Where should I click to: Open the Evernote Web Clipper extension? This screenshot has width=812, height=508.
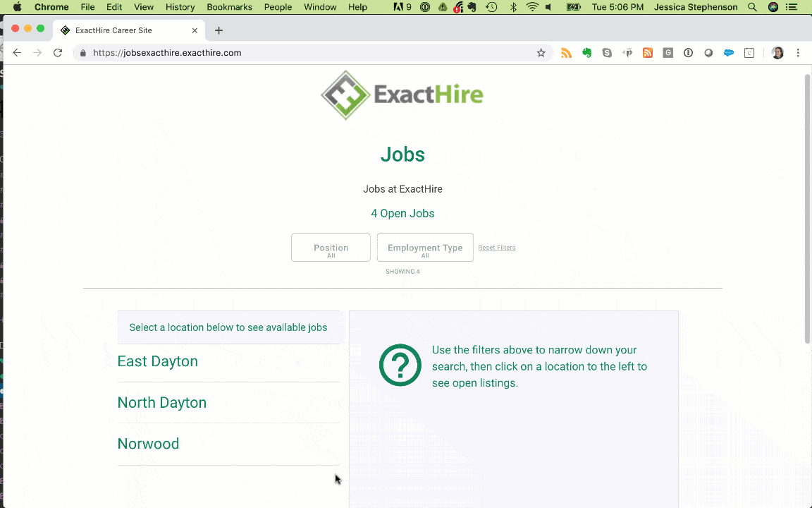coord(587,52)
